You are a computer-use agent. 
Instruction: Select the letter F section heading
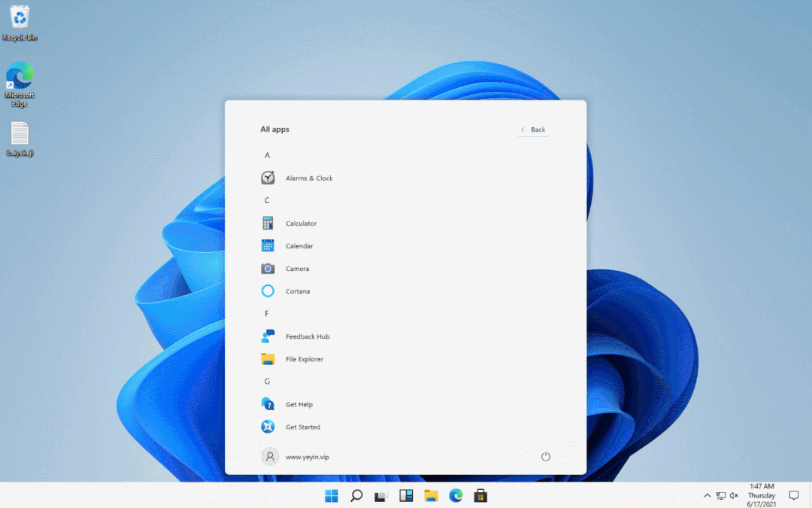(x=267, y=313)
